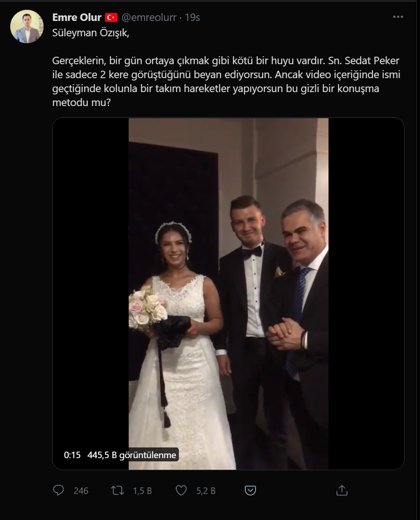Click the Emre Olur display name
Screen dimensions: 420x520
[x=77, y=17]
